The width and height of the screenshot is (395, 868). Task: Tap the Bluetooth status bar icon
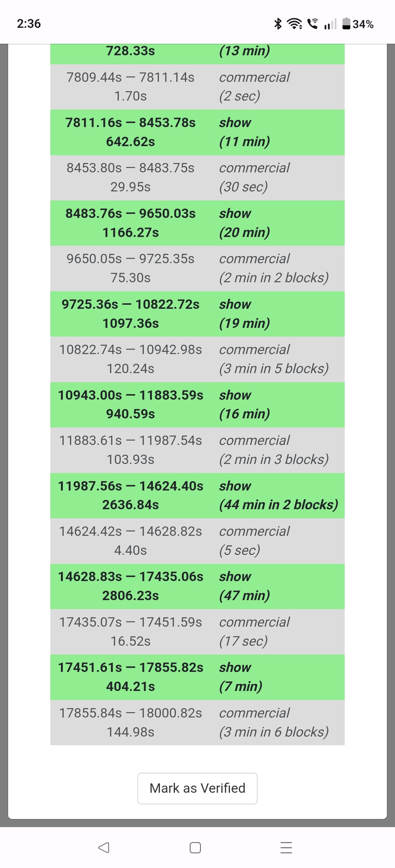277,24
